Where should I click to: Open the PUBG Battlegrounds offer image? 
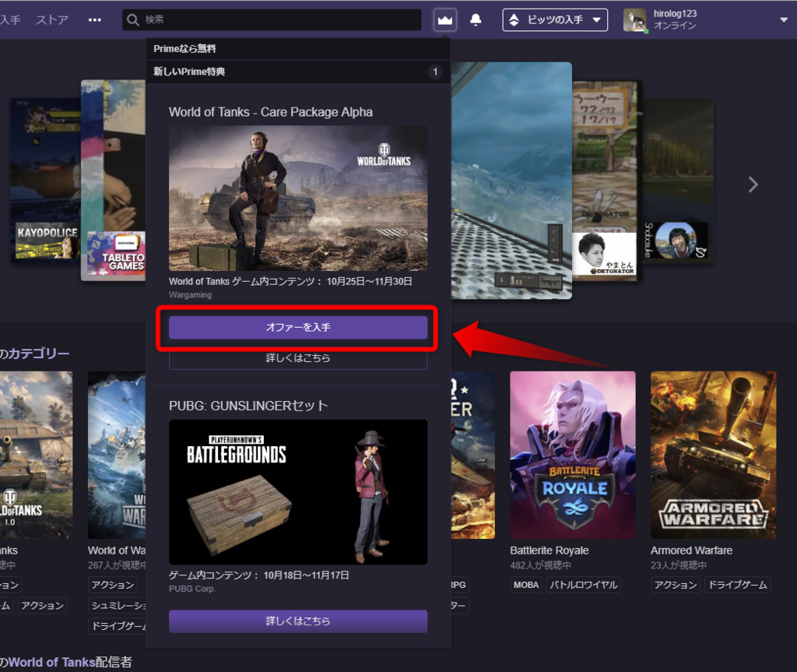click(298, 492)
